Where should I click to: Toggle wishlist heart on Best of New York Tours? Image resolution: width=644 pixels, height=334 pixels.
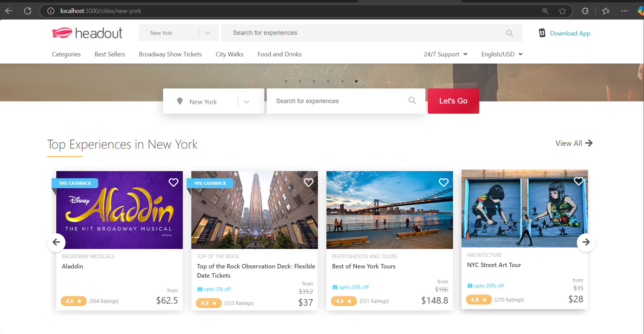click(x=443, y=183)
